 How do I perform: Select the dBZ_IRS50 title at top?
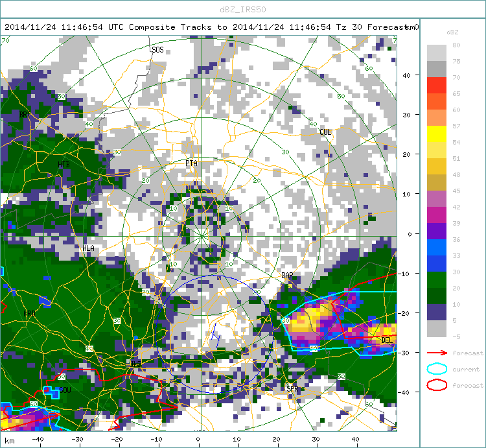243,10
